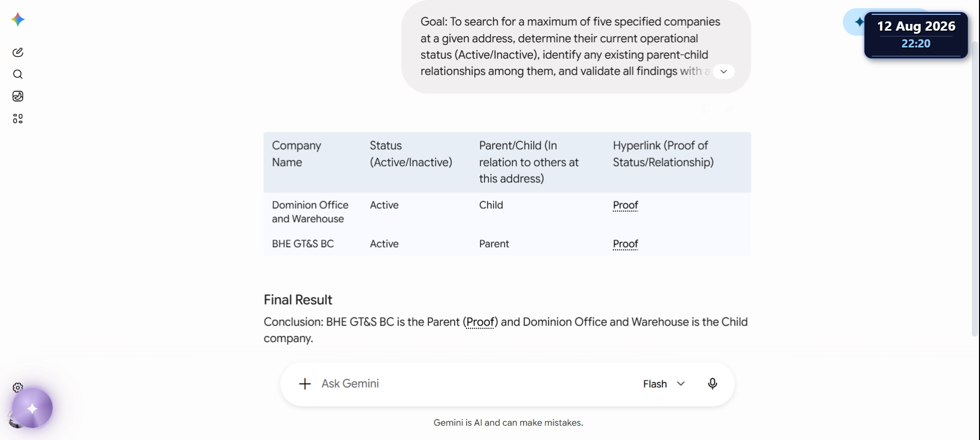Click the purple sparkle floating button

(x=32, y=408)
